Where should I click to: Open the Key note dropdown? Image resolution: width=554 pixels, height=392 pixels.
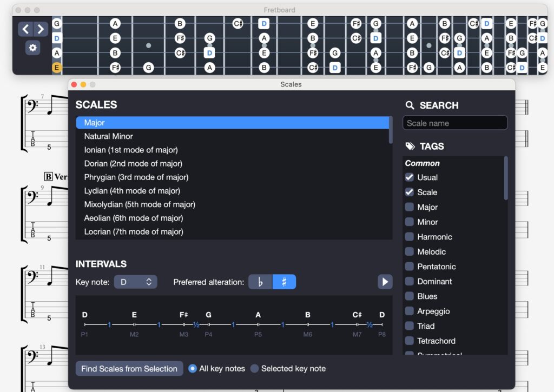pyautogui.click(x=135, y=282)
